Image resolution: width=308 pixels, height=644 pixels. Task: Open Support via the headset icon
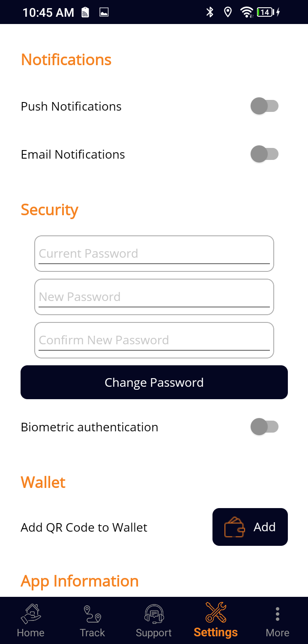tap(154, 613)
